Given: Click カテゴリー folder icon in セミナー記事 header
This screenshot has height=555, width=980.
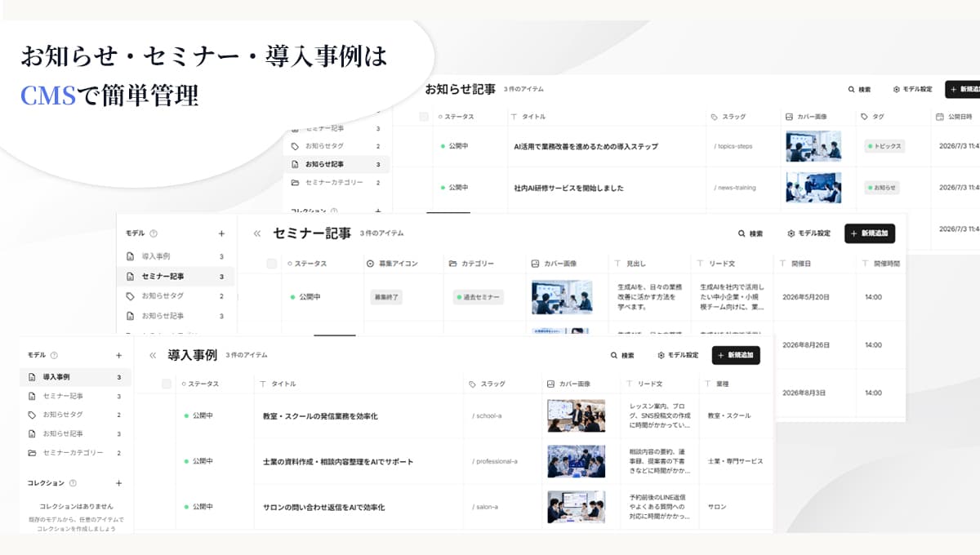Looking at the screenshot, I should [x=453, y=264].
